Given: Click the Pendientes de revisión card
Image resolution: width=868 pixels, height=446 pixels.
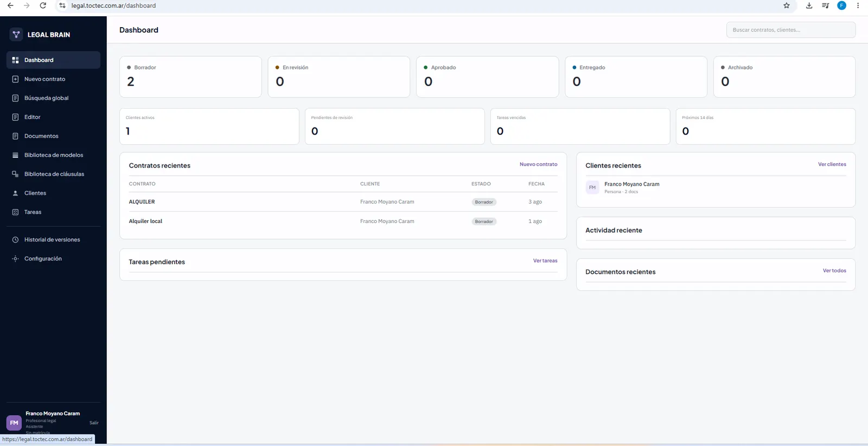Looking at the screenshot, I should click(x=394, y=126).
